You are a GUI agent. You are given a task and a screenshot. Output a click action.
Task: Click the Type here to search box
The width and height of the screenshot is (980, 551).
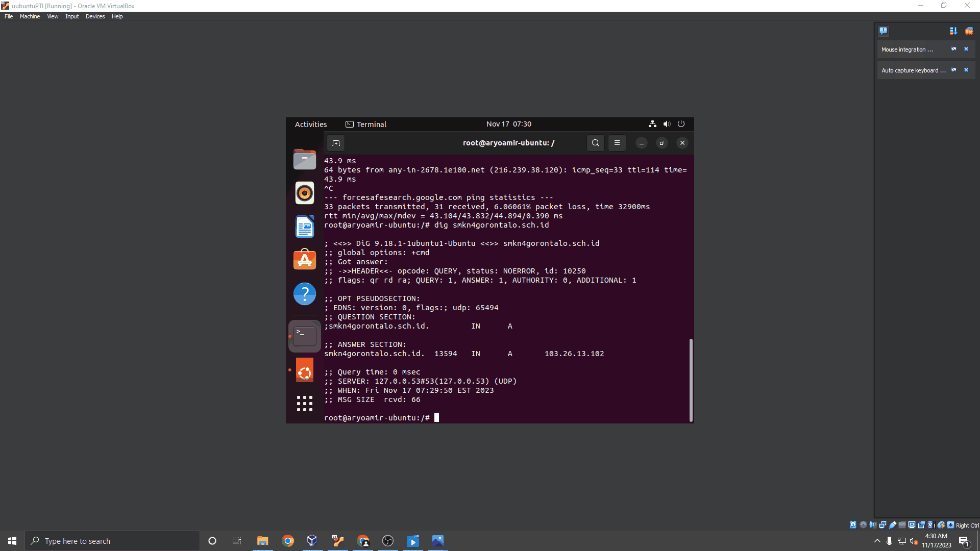tap(112, 541)
